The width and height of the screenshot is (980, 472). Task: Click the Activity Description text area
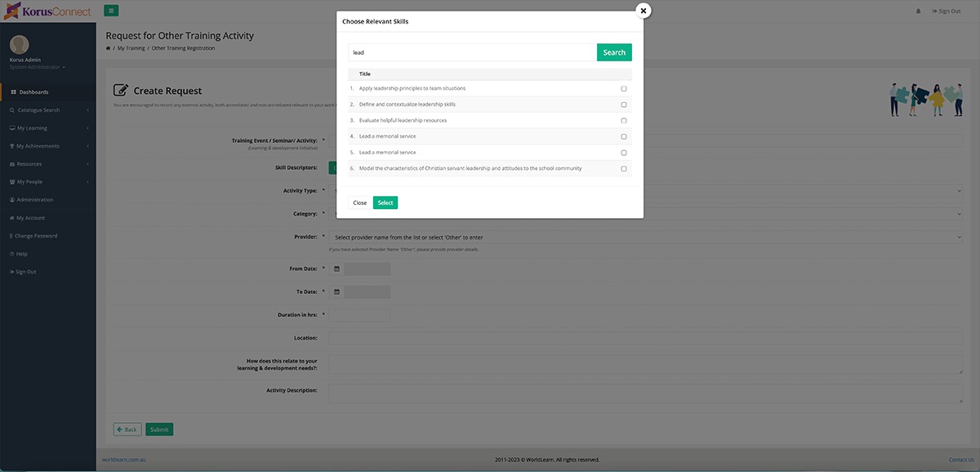[647, 394]
